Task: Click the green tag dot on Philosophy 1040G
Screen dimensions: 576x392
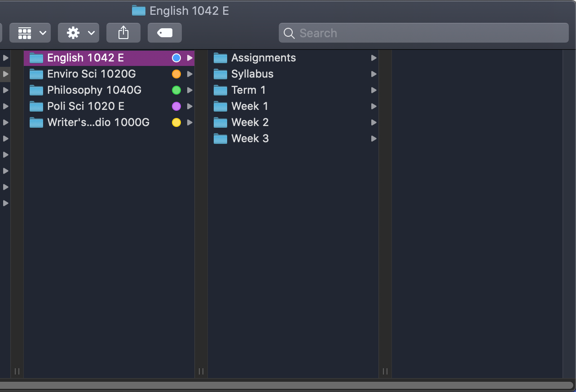Action: (176, 90)
